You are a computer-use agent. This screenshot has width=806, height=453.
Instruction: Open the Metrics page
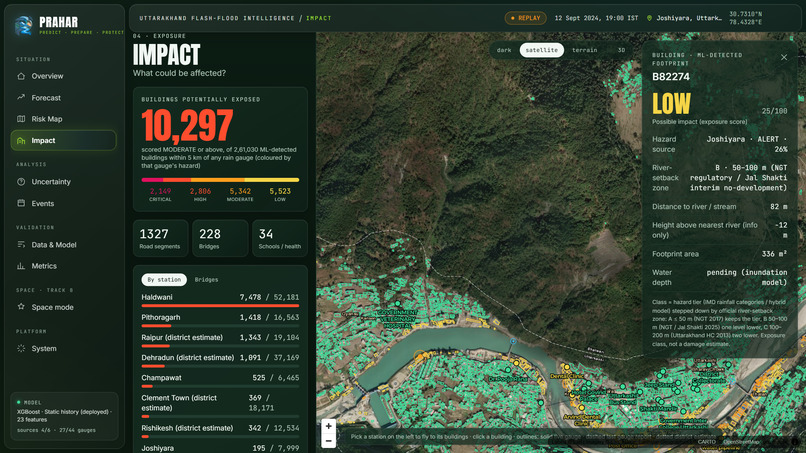pyautogui.click(x=63, y=266)
